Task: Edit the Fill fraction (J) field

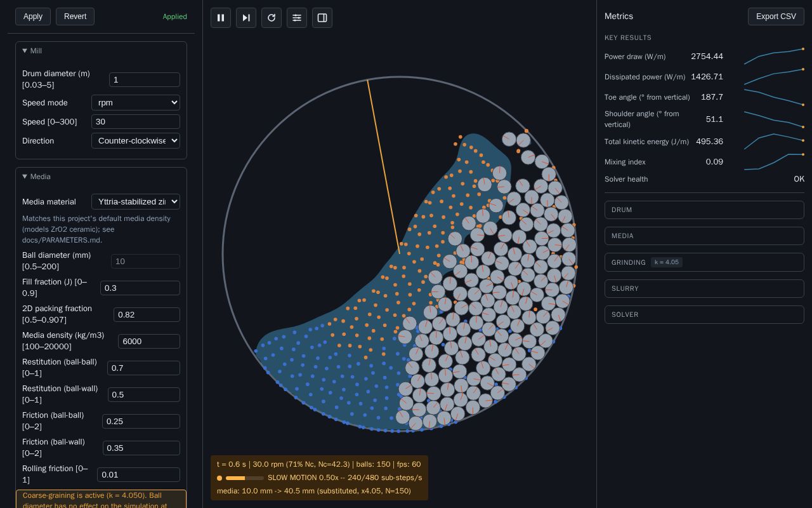Action: click(x=140, y=288)
